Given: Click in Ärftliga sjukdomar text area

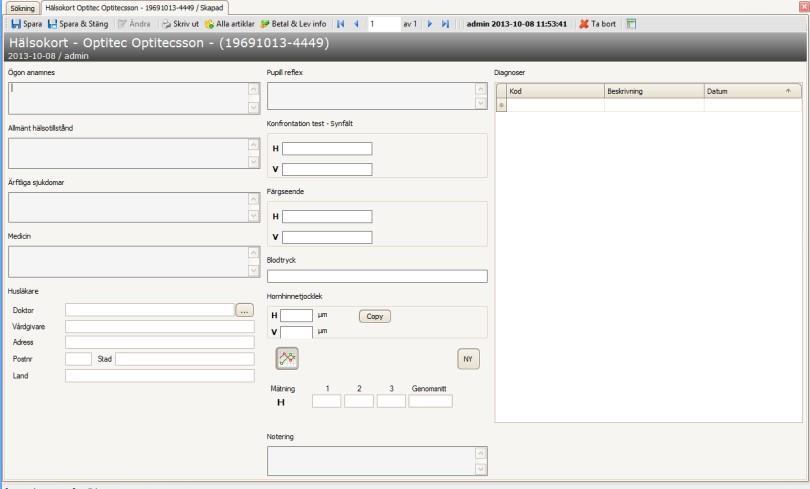Looking at the screenshot, I should tap(129, 207).
